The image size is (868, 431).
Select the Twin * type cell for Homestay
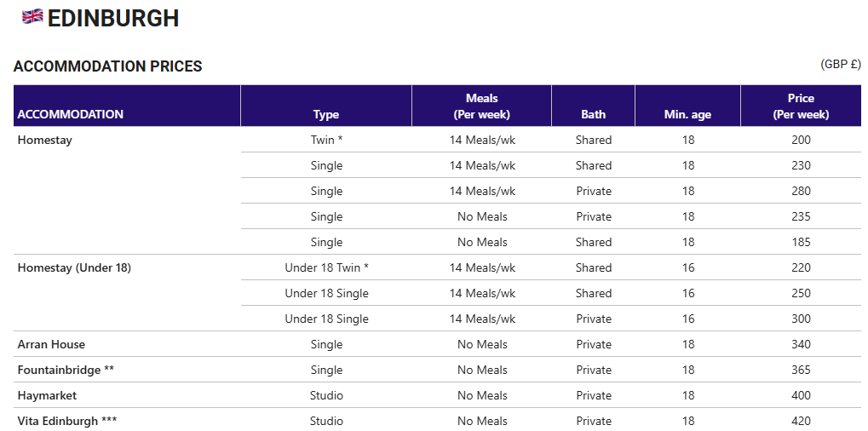[x=326, y=140]
